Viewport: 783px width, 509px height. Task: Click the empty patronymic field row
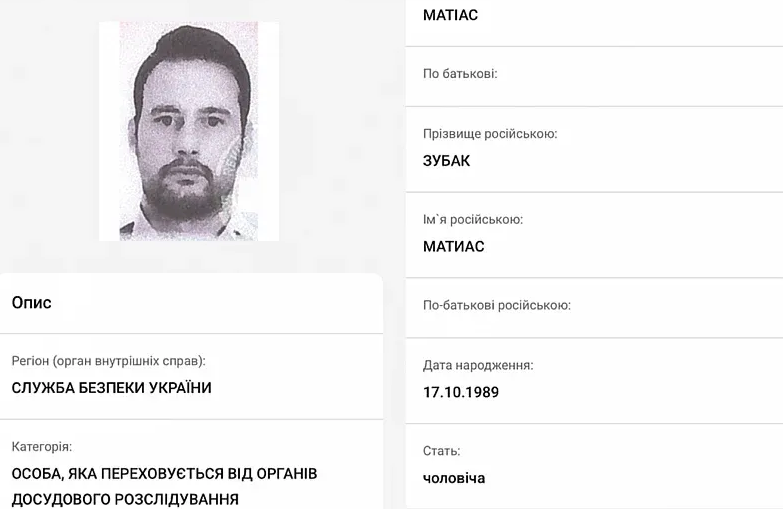[x=594, y=77]
